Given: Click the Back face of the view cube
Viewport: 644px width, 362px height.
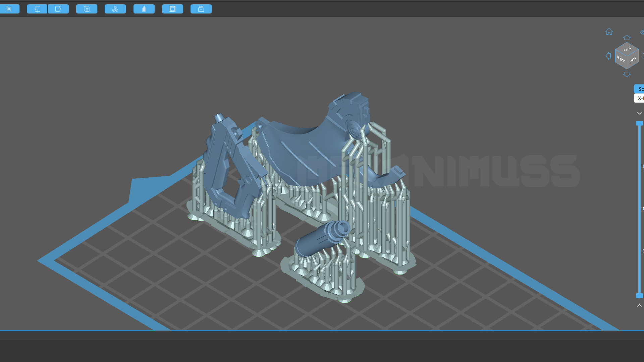Looking at the screenshot, I should 633,60.
